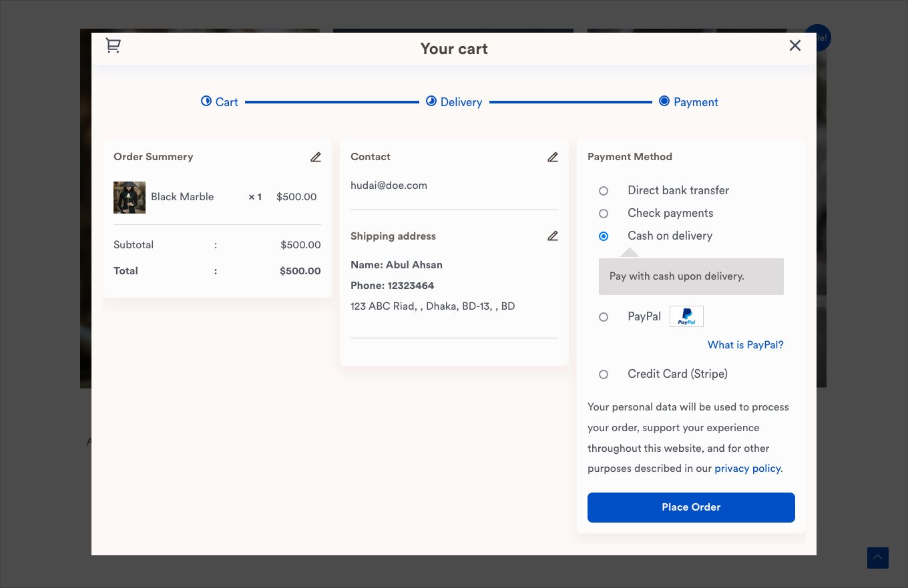Go to the Cart step
This screenshot has width=908, height=588.
point(220,102)
